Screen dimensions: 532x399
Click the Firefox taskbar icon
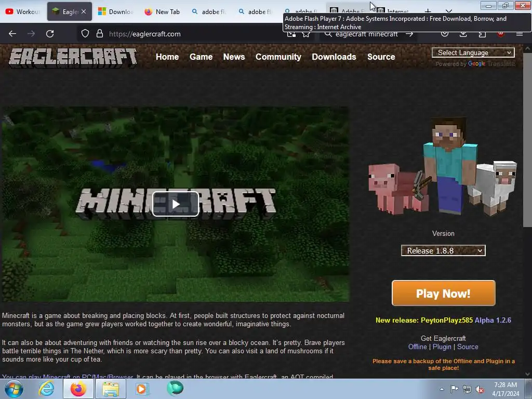[x=78, y=389]
